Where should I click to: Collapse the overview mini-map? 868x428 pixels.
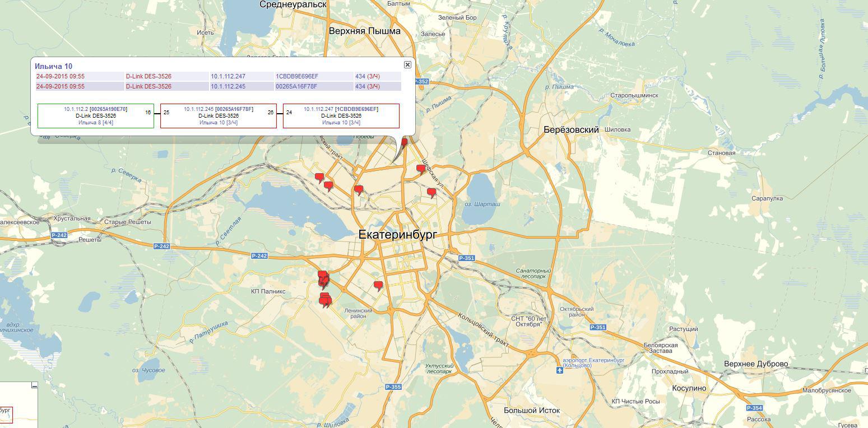(34, 385)
